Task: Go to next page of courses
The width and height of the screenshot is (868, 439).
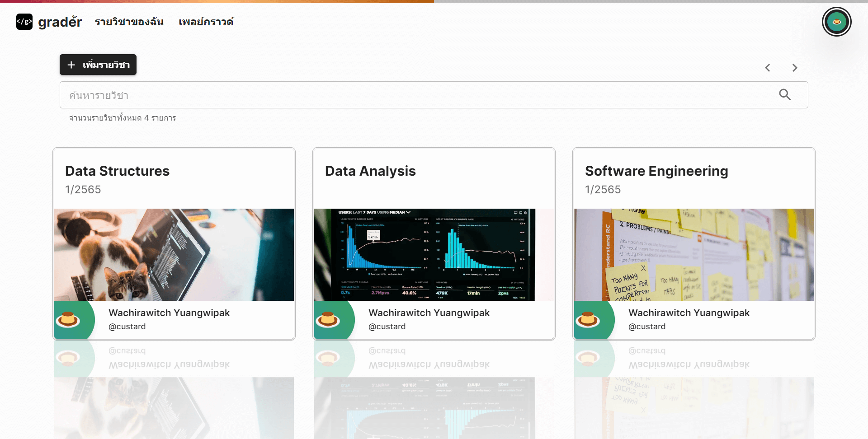Action: (795, 68)
